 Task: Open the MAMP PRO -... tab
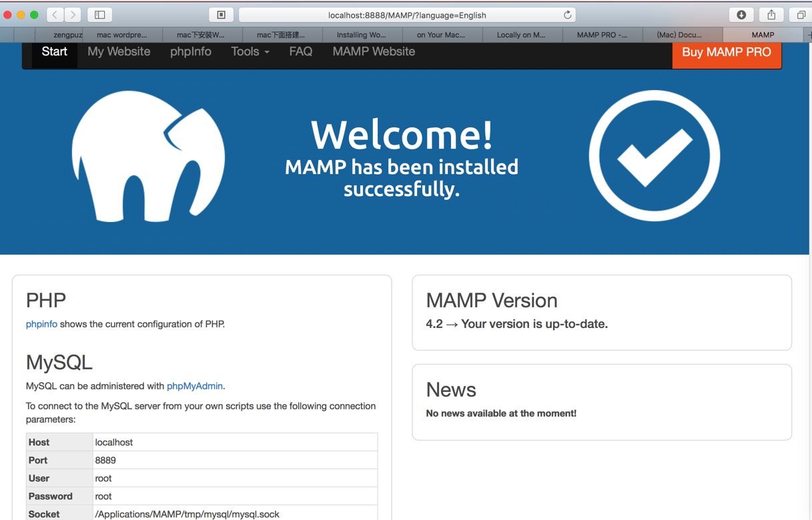602,35
